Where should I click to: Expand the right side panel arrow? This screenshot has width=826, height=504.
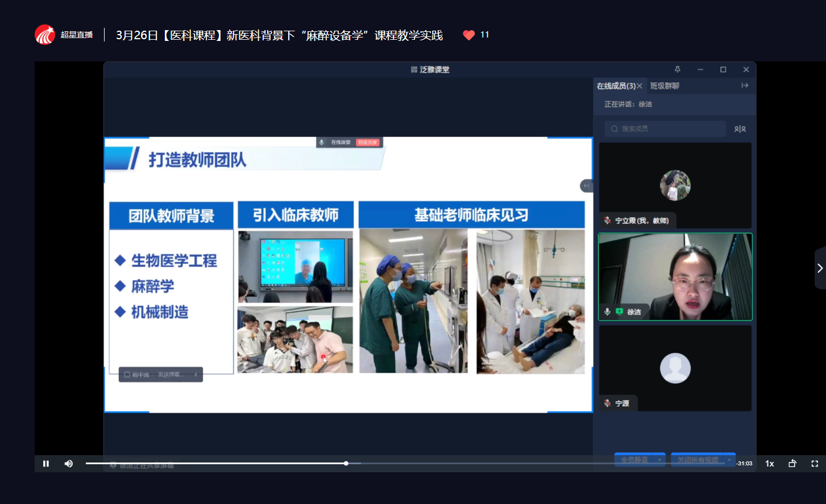tap(820, 268)
